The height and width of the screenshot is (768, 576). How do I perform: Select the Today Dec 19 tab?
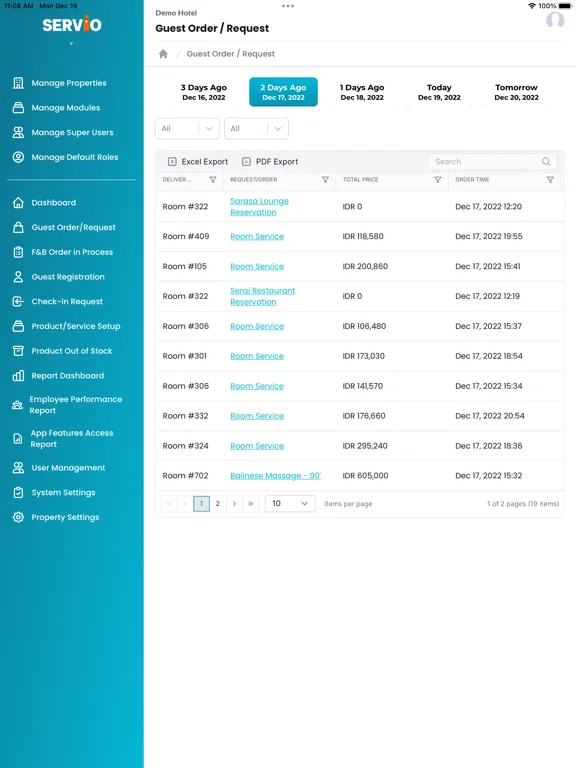coord(439,92)
